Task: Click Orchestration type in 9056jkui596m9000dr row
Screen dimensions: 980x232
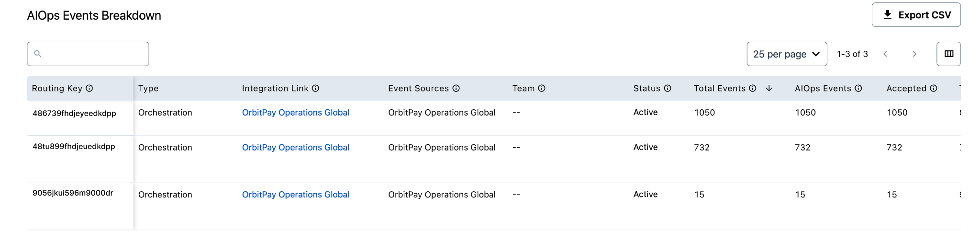Action: click(165, 195)
